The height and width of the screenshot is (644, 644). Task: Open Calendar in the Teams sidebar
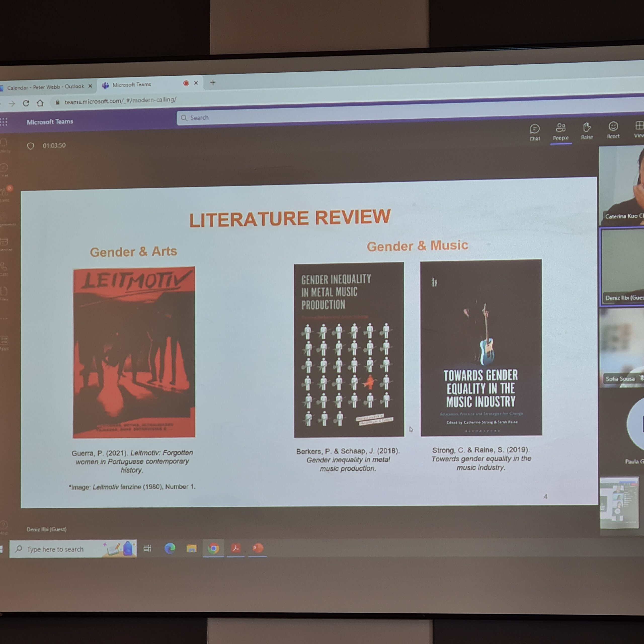5,244
